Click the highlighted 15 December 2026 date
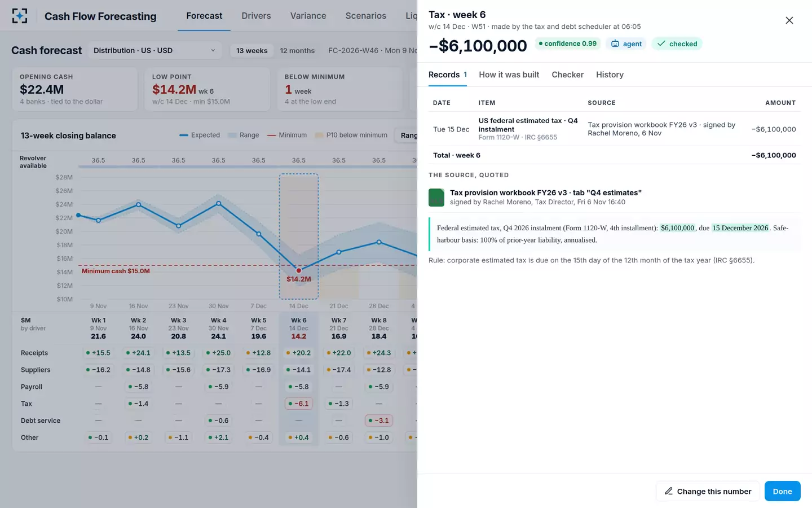The image size is (812, 508). [740, 228]
